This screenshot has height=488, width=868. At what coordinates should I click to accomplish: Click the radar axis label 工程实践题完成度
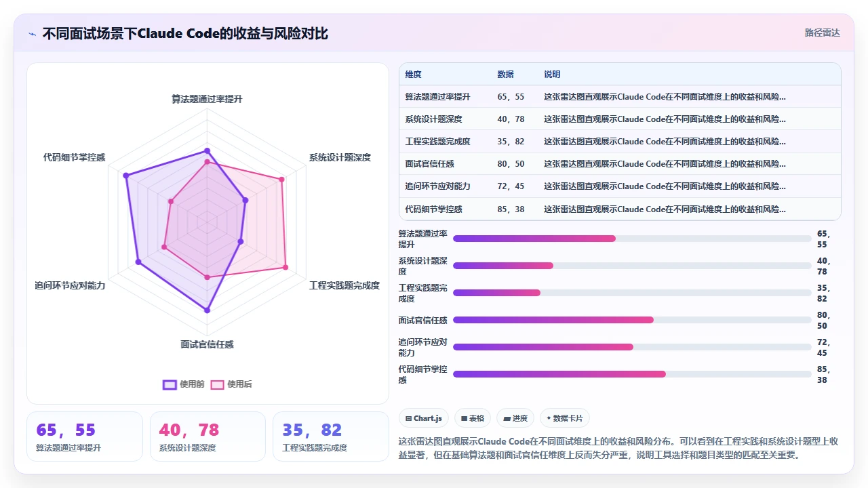344,285
